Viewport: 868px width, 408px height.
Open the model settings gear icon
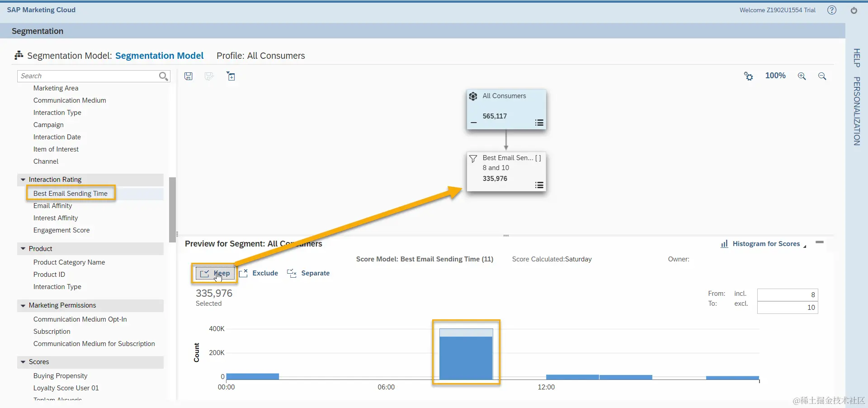[x=749, y=76]
